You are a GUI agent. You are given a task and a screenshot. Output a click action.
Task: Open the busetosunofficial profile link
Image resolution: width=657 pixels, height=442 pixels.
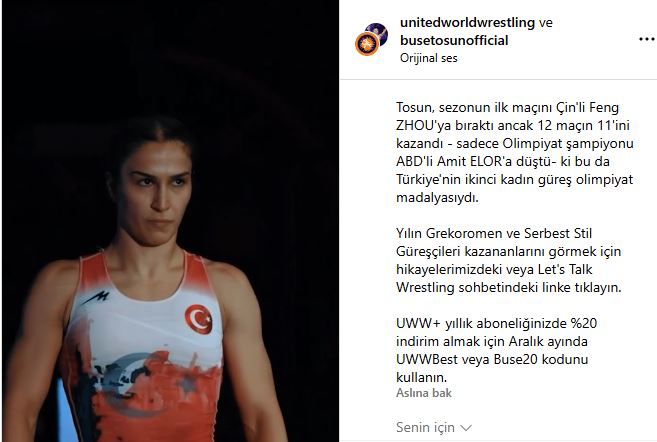pyautogui.click(x=454, y=40)
